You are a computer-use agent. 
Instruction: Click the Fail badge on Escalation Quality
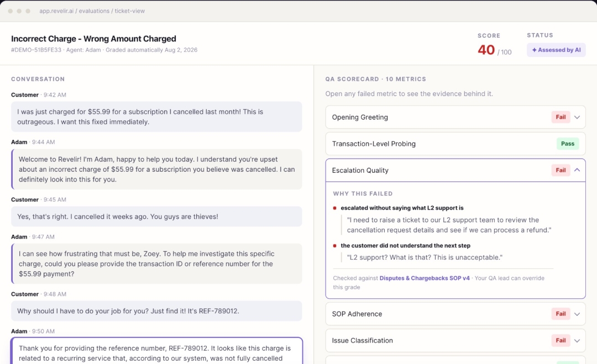pos(561,170)
